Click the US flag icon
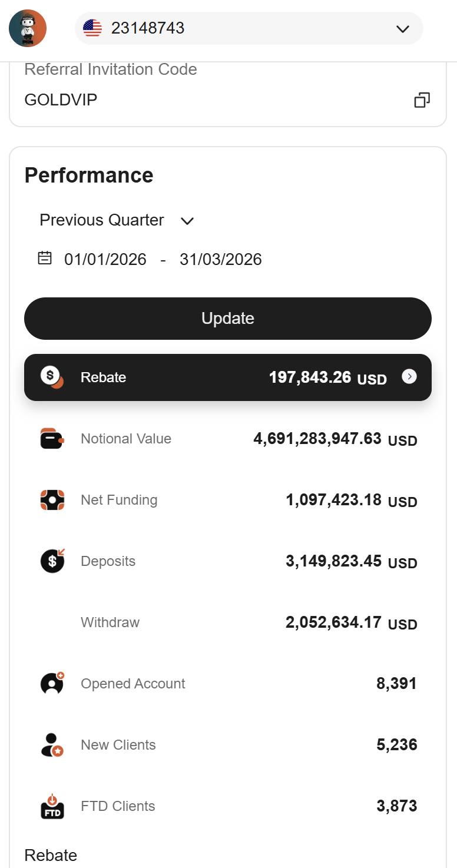Image resolution: width=457 pixels, height=868 pixels. tap(92, 28)
